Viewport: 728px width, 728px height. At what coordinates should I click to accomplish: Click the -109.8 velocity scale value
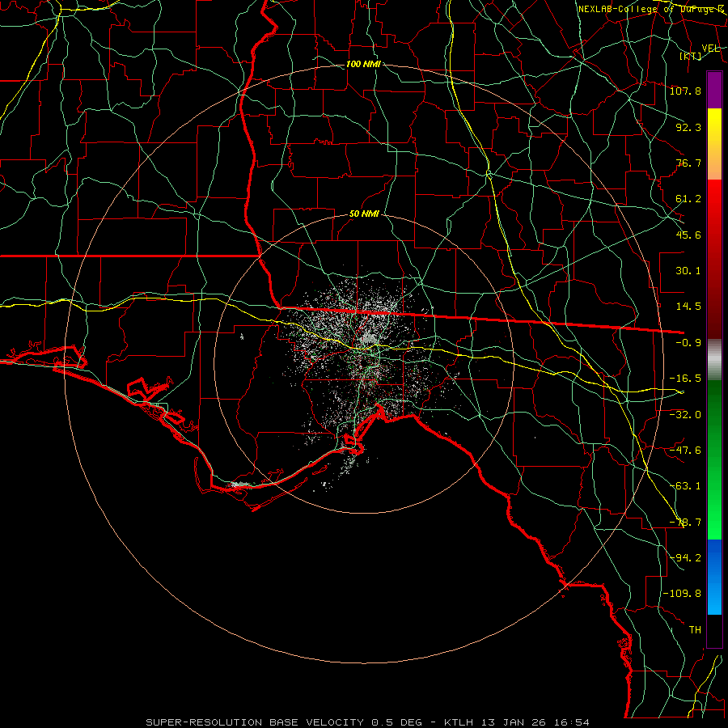pos(682,594)
